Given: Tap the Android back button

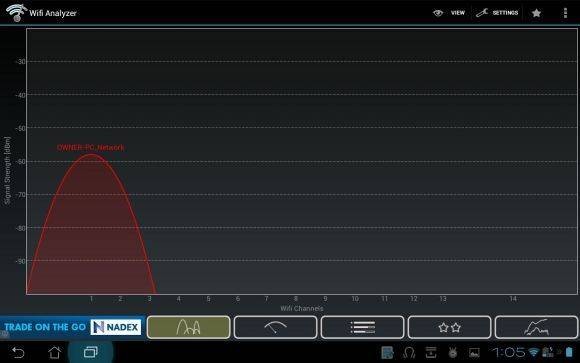Looking at the screenshot, I should (x=18, y=352).
